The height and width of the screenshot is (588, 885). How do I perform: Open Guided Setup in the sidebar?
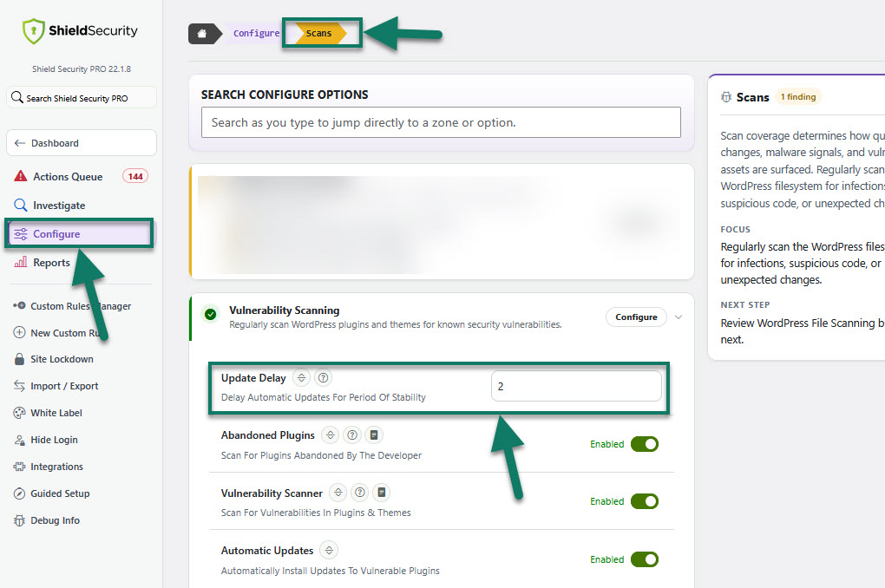click(x=60, y=493)
